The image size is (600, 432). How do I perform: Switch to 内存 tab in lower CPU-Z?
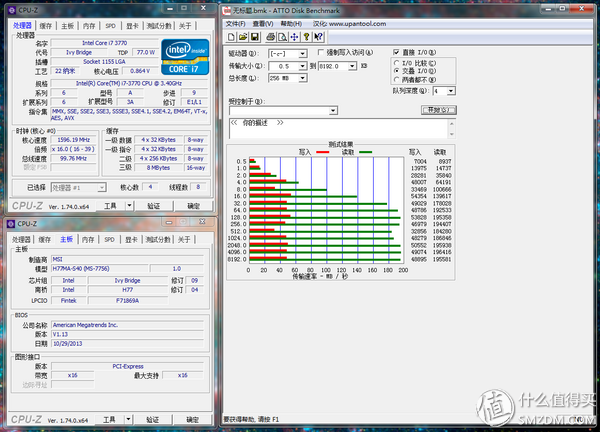(88, 240)
